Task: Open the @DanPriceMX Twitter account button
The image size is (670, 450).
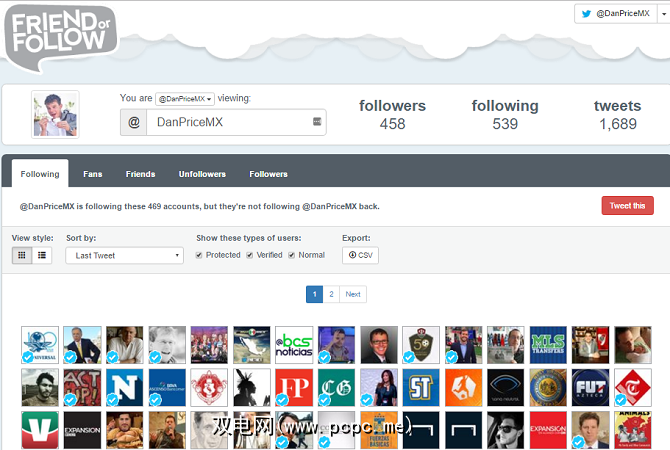Action: 616,14
